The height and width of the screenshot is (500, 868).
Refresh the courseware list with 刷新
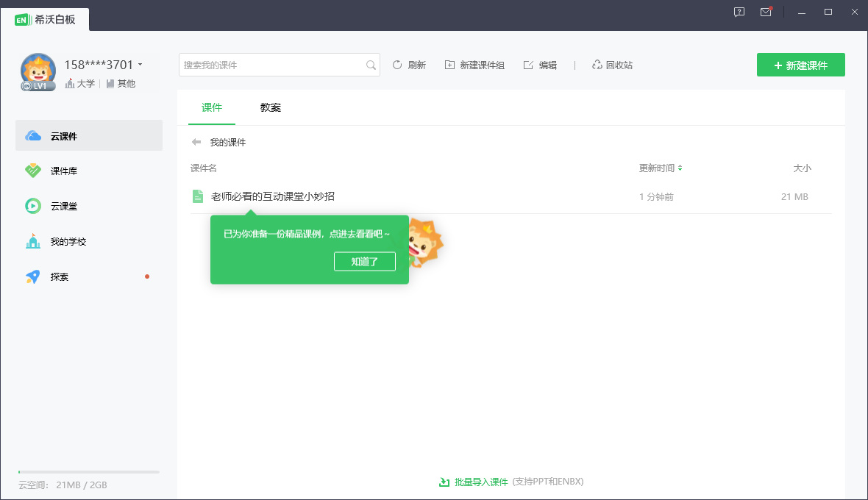coord(410,65)
